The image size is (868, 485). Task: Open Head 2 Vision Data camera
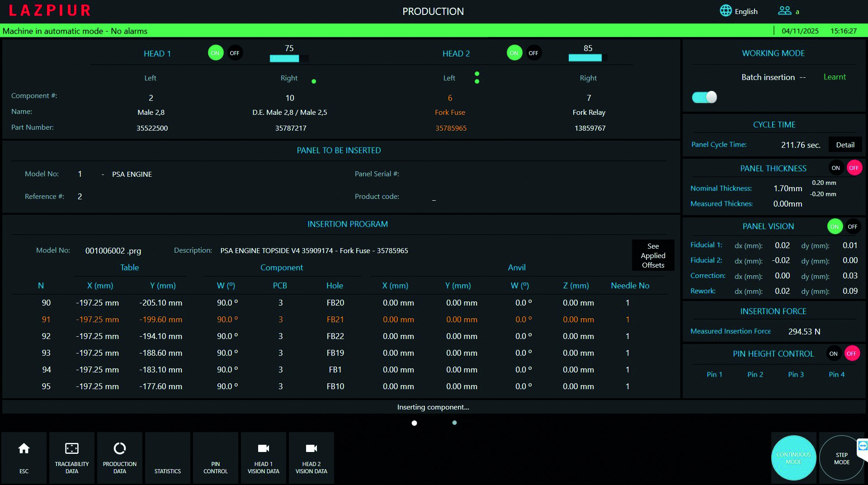311,457
